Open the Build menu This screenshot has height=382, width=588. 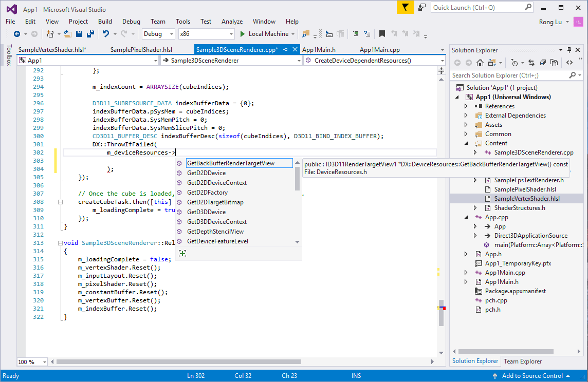tap(105, 22)
